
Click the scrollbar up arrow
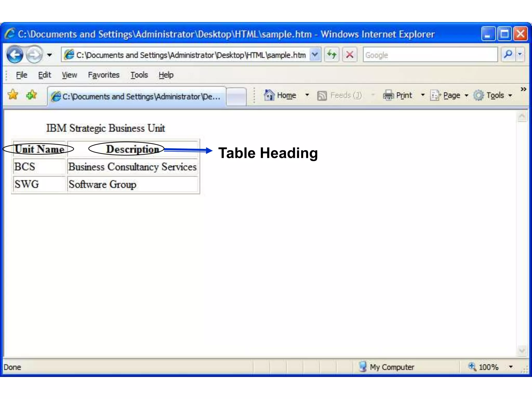522,116
